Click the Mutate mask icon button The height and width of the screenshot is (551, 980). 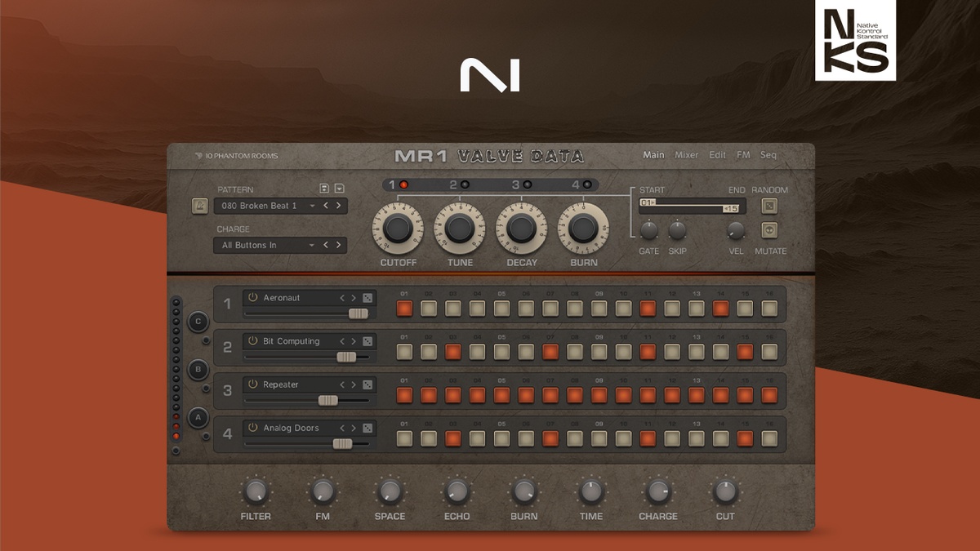click(768, 230)
